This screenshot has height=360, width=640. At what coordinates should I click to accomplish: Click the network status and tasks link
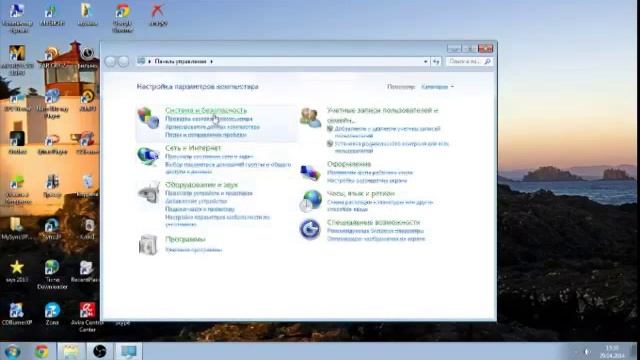209,156
